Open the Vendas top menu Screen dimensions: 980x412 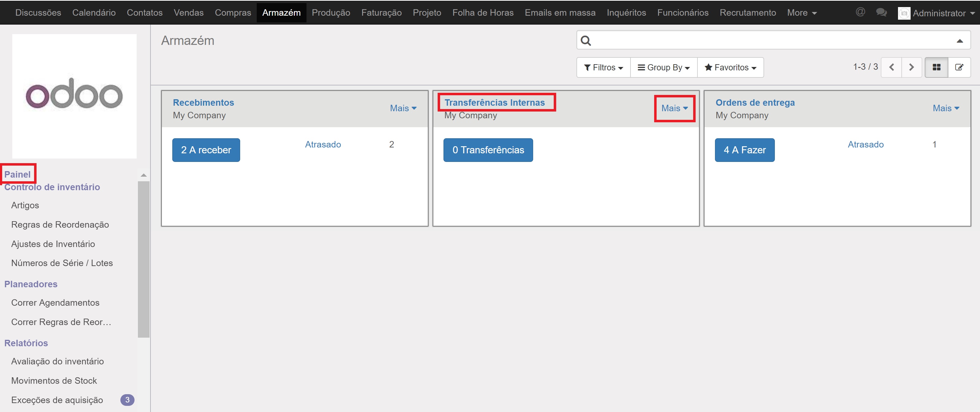tap(188, 13)
